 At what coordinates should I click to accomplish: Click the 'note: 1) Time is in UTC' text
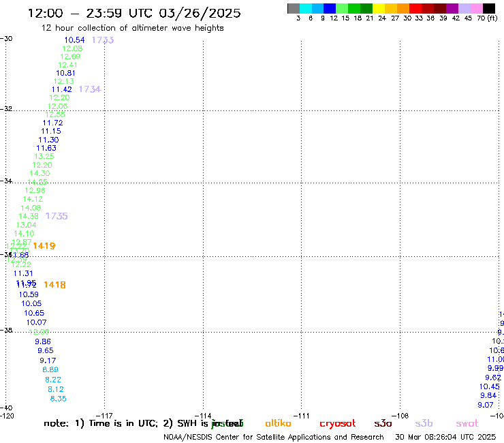pos(101,423)
